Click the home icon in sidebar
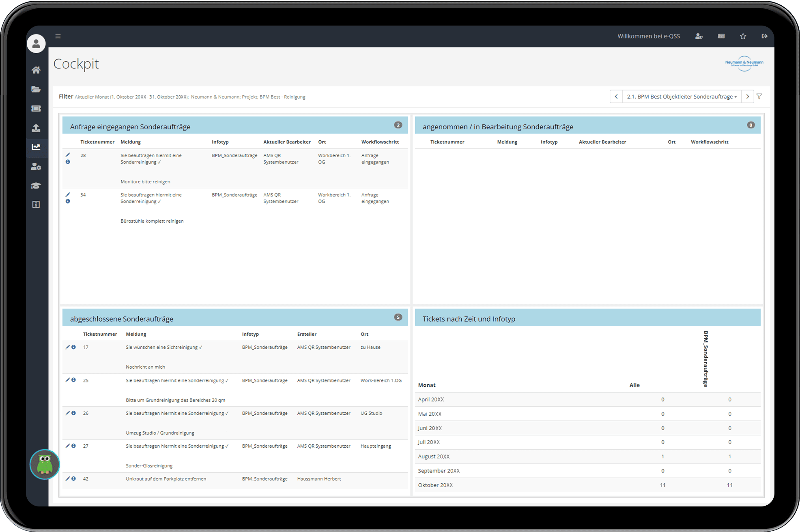The height and width of the screenshot is (532, 800). click(x=36, y=70)
